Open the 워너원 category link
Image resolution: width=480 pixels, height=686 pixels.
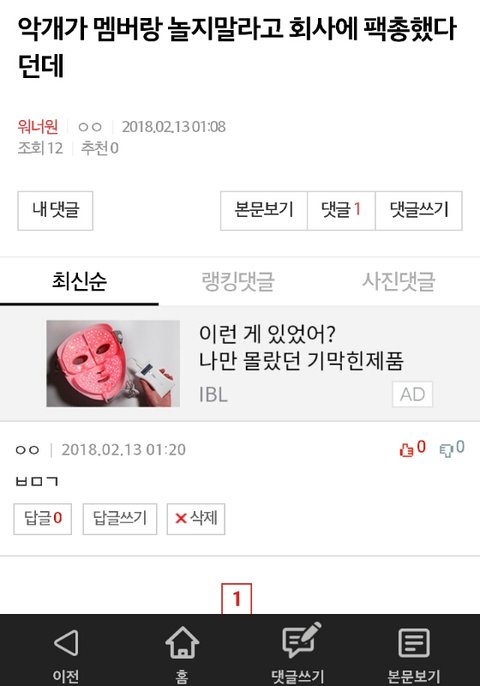pyautogui.click(x=38, y=127)
